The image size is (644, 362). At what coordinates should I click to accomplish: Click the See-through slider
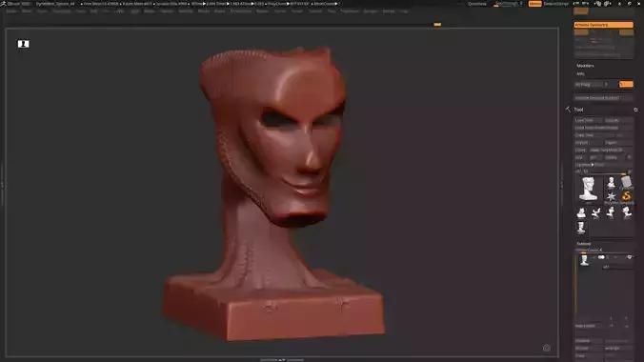(x=510, y=4)
